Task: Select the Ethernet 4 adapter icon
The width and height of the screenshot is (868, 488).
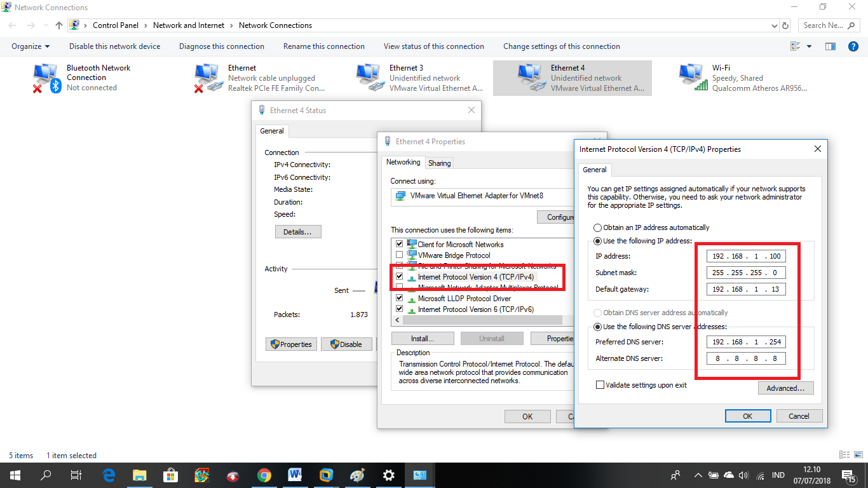Action: click(531, 78)
